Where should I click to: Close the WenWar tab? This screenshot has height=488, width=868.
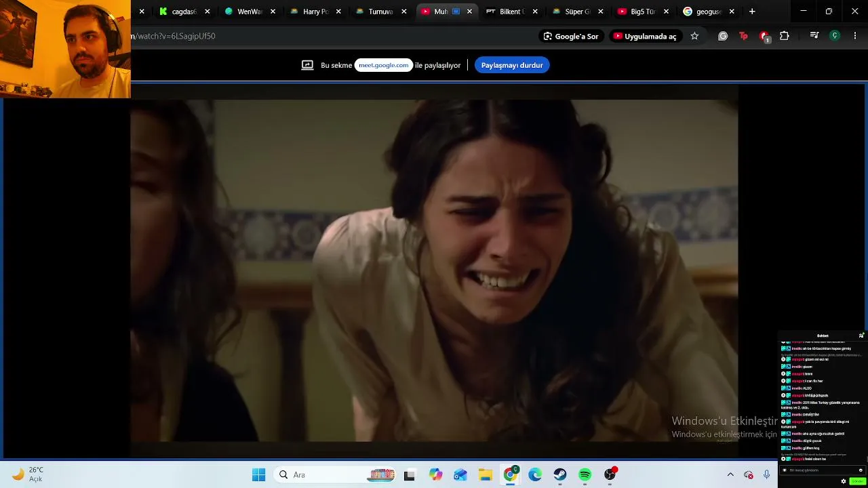273,12
